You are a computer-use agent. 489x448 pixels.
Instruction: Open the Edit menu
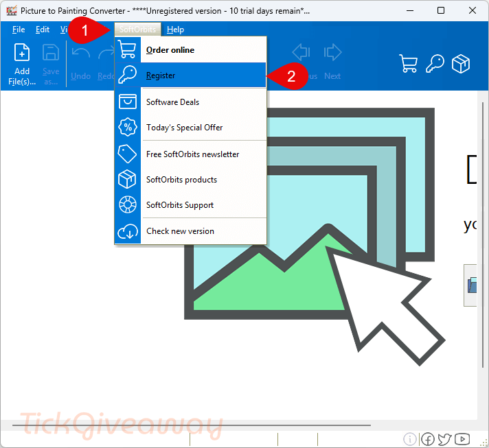point(43,30)
